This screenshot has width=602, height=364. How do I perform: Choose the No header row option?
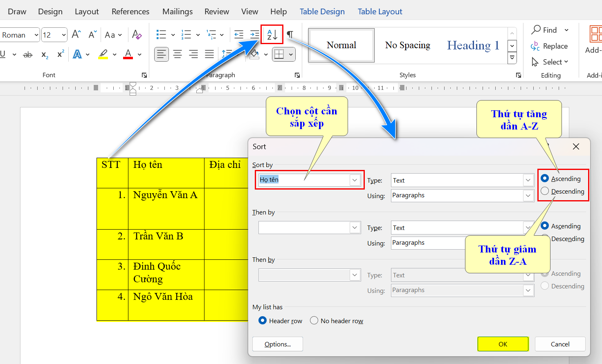tap(314, 321)
